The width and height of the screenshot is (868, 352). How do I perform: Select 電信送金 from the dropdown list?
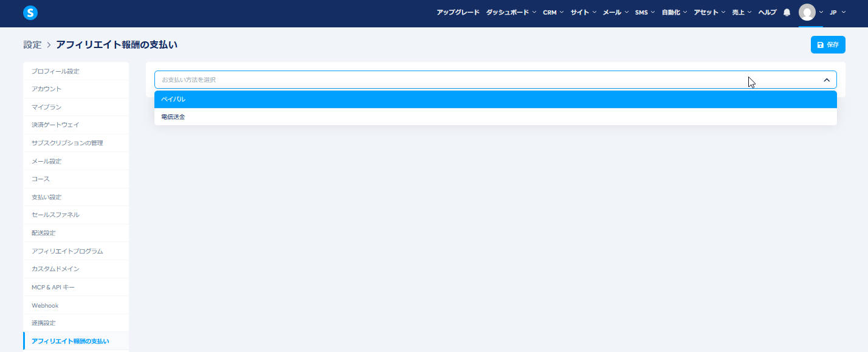coord(495,117)
